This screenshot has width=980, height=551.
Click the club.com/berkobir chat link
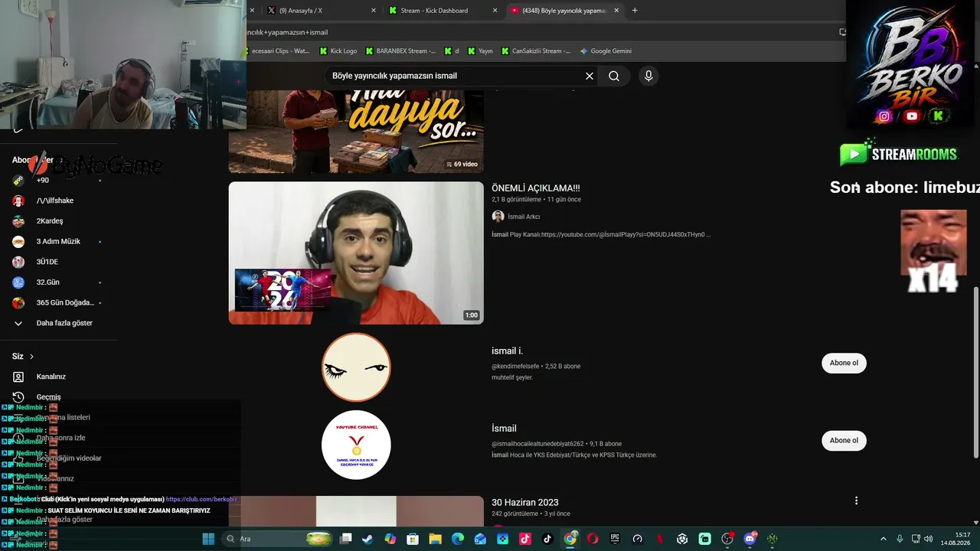(201, 499)
